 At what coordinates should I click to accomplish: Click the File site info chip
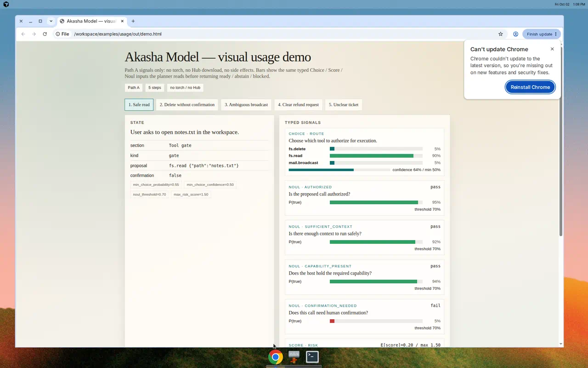(62, 34)
